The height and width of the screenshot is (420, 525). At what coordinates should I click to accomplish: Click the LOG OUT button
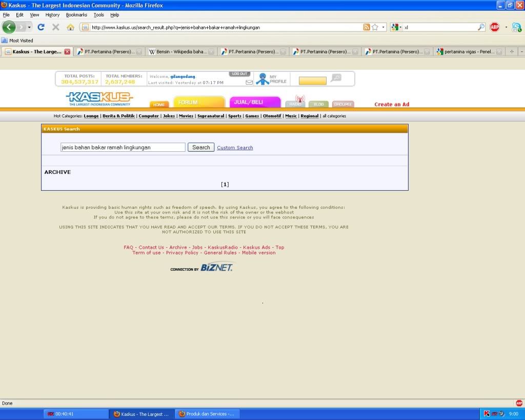pos(240,74)
